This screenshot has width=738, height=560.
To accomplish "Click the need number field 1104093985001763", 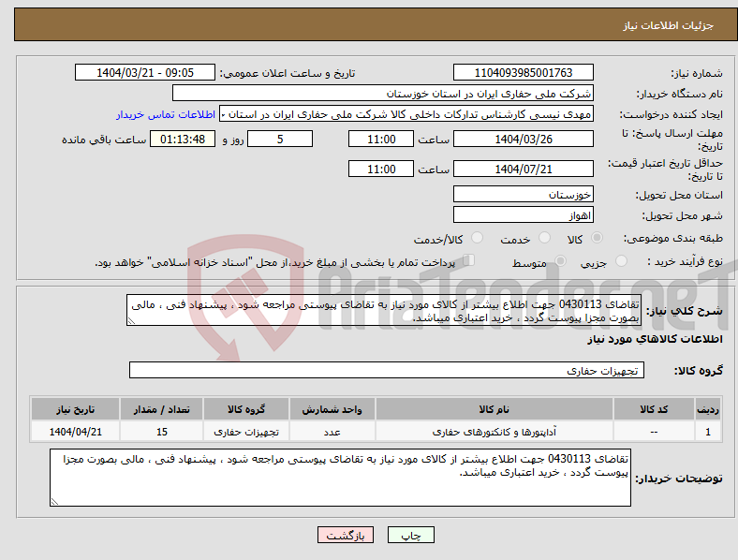I will (523, 72).
